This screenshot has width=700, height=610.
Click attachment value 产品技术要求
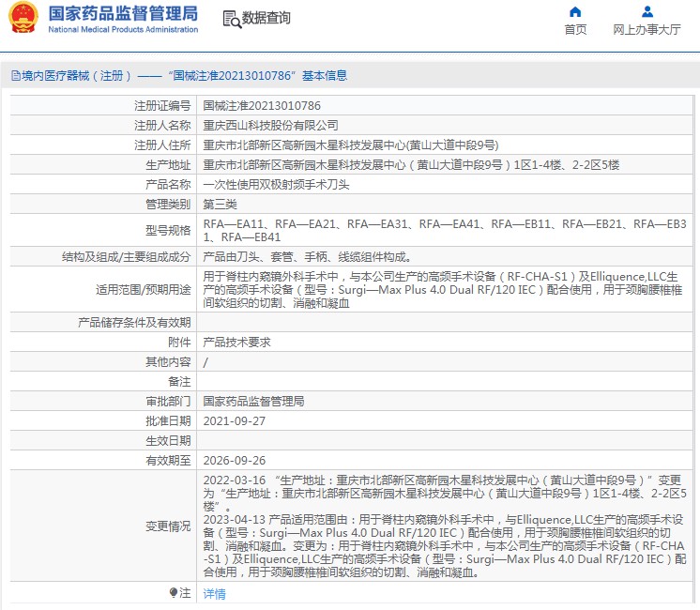coord(236,343)
